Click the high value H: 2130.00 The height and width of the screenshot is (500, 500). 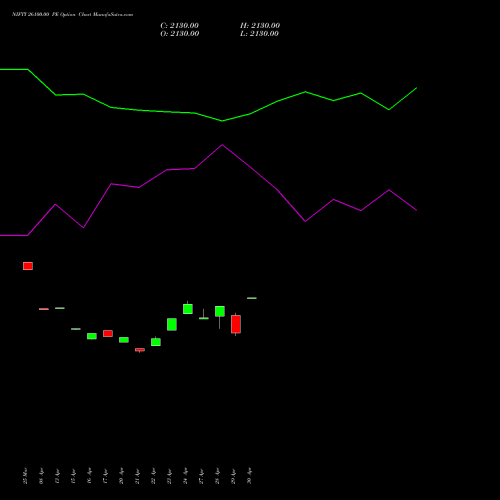click(x=260, y=26)
